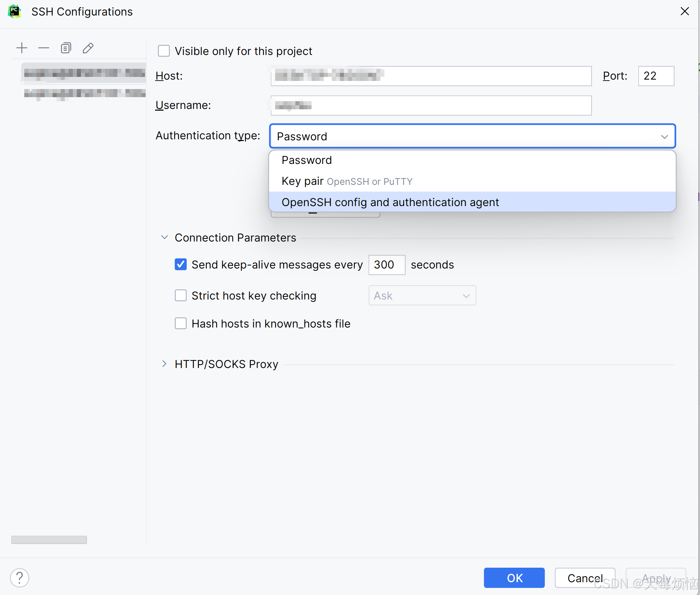Collapse the Authentication type combo box
This screenshot has height=595, width=700.
(x=473, y=136)
